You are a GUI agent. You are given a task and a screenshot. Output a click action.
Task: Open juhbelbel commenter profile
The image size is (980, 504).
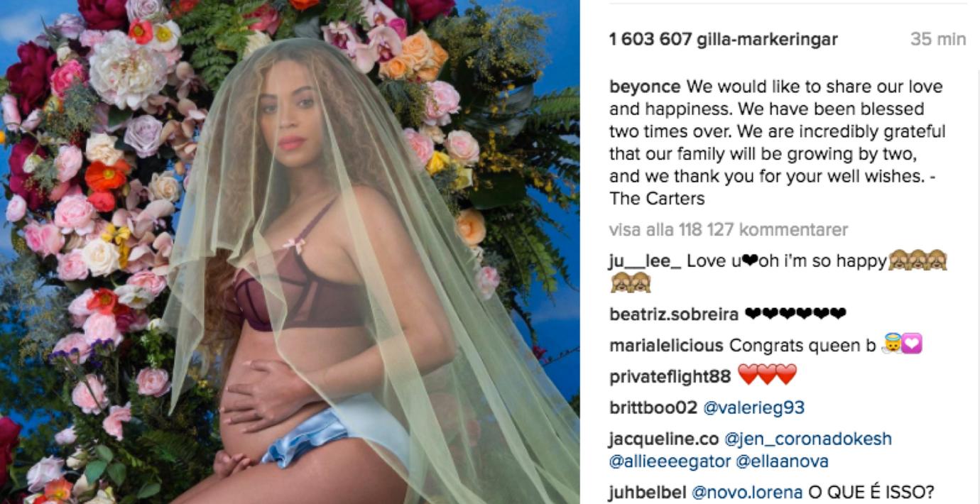tap(648, 492)
